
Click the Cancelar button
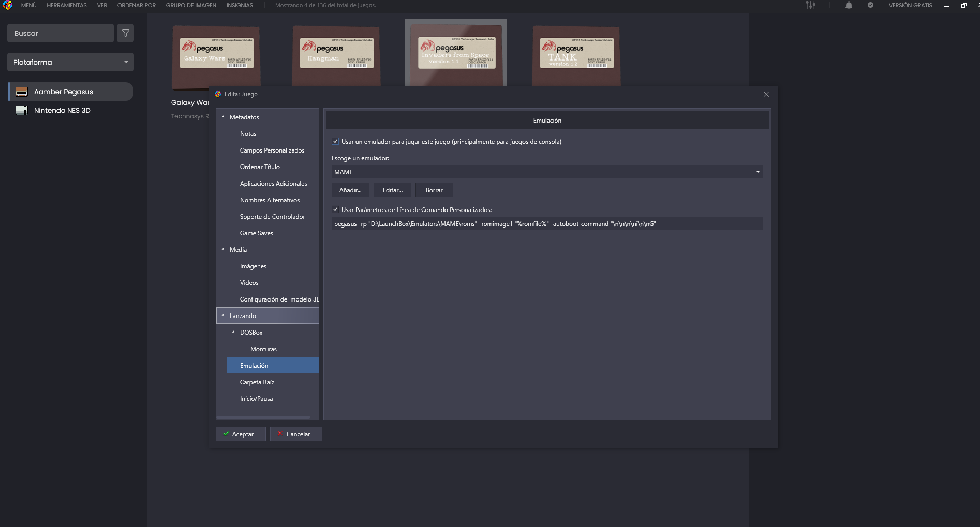click(x=296, y=434)
